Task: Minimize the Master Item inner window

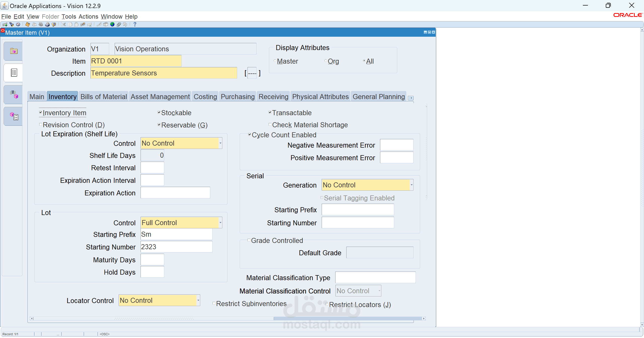Action: pos(425,32)
